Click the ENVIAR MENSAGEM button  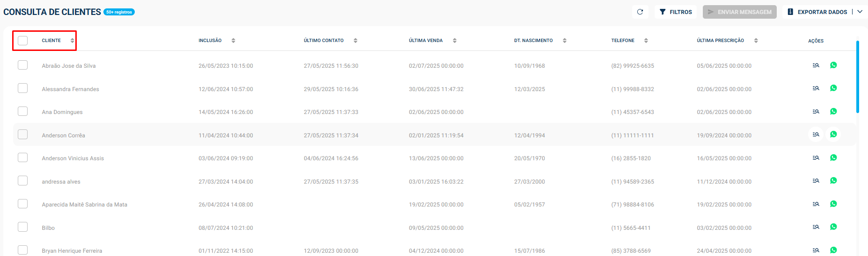click(740, 12)
